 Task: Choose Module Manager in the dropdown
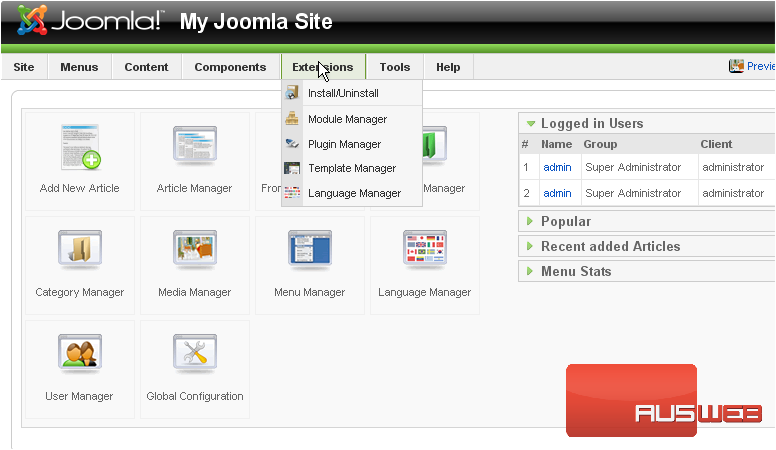[x=347, y=119]
